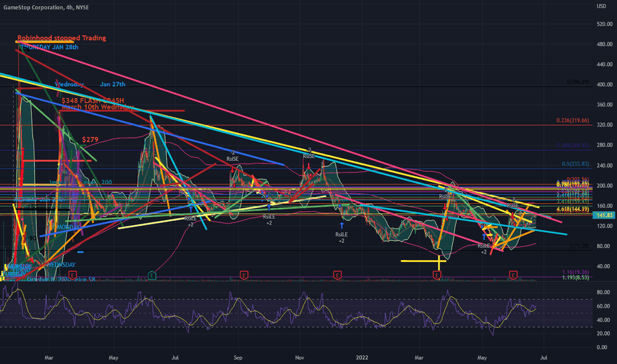The width and height of the screenshot is (617, 364).
Task: Click the 0.236(319.66) Fibonacci level label
Action: (573, 120)
